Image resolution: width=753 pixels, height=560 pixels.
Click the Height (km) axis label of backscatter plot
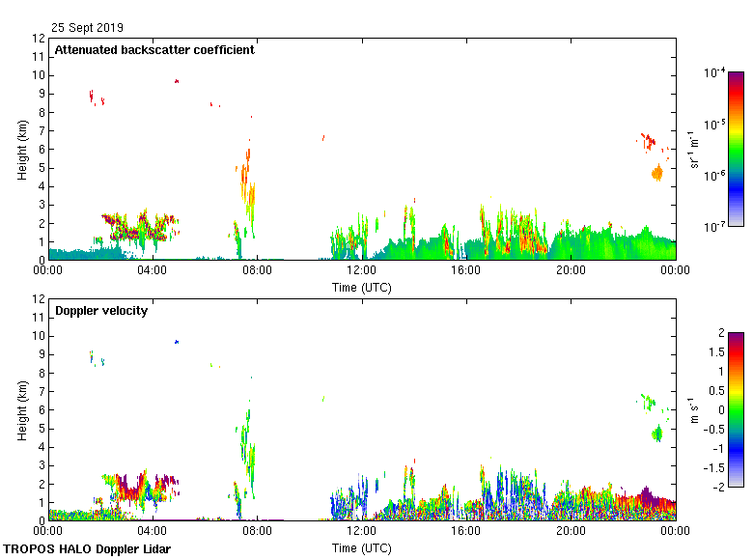pyautogui.click(x=21, y=150)
